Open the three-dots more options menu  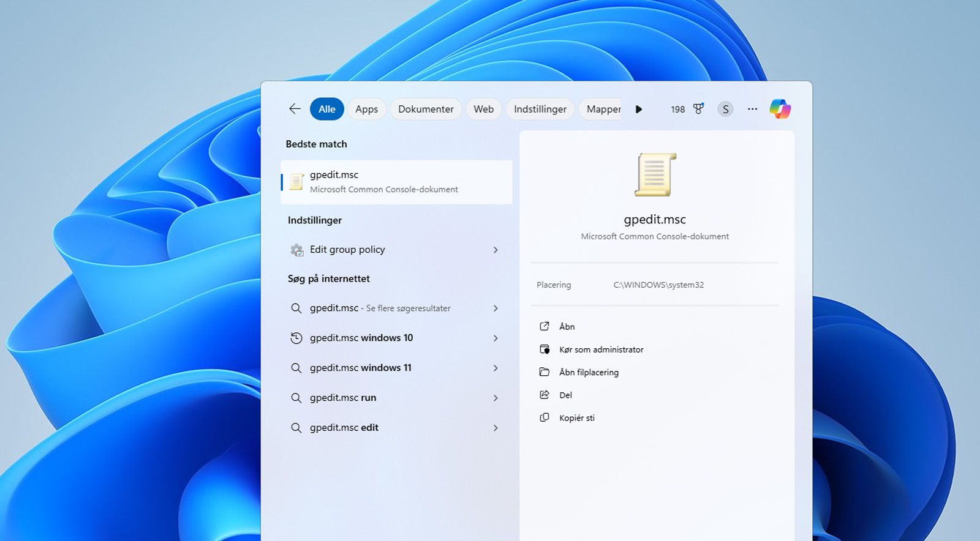(752, 109)
